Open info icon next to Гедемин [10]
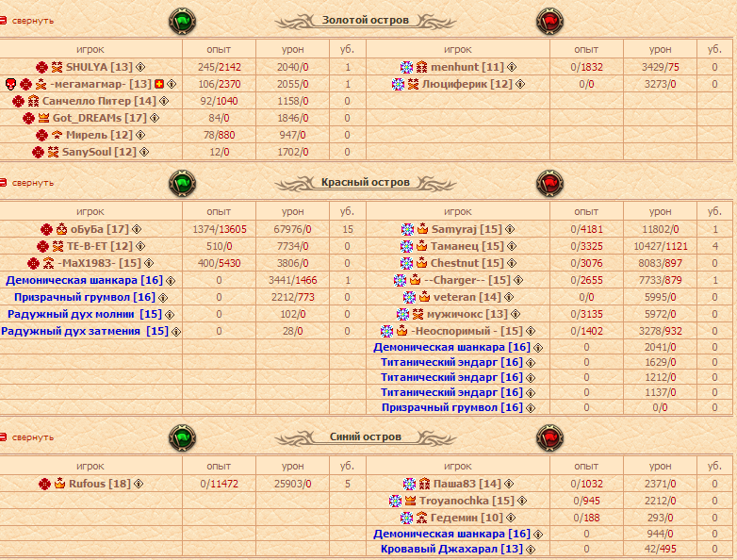Image resolution: width=737 pixels, height=560 pixels. pos(511,518)
